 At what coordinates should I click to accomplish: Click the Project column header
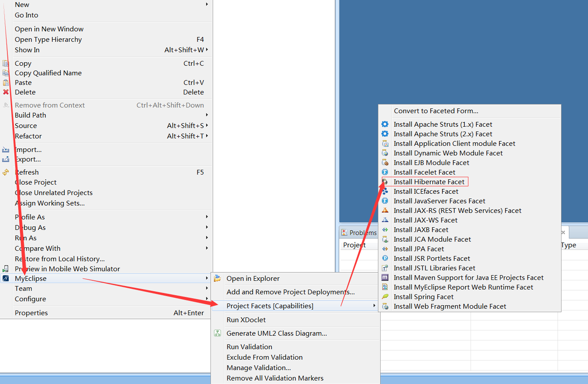tap(354, 245)
